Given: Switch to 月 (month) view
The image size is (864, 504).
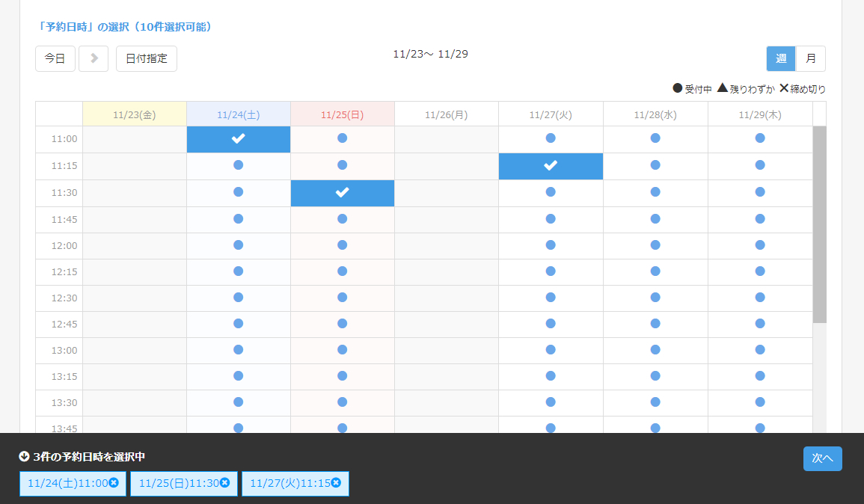Looking at the screenshot, I should tap(810, 58).
